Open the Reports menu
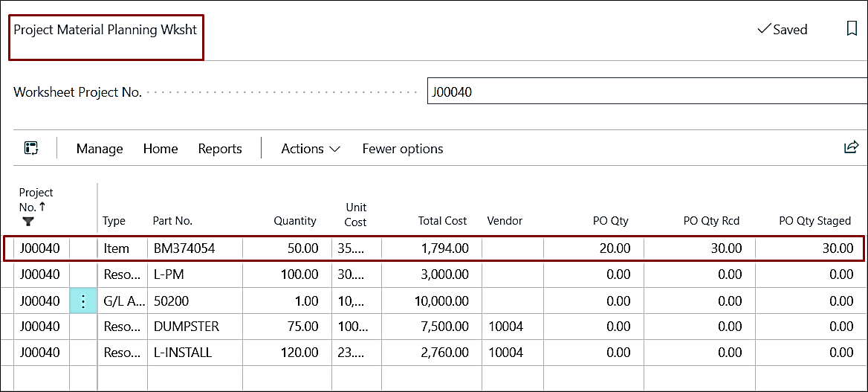The image size is (868, 392). pos(220,149)
